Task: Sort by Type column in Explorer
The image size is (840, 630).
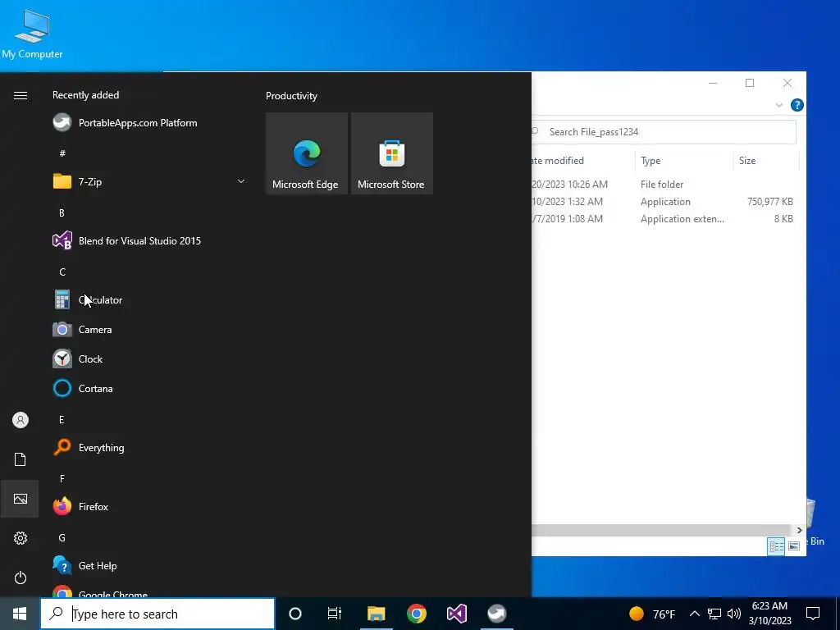Action: click(683, 161)
